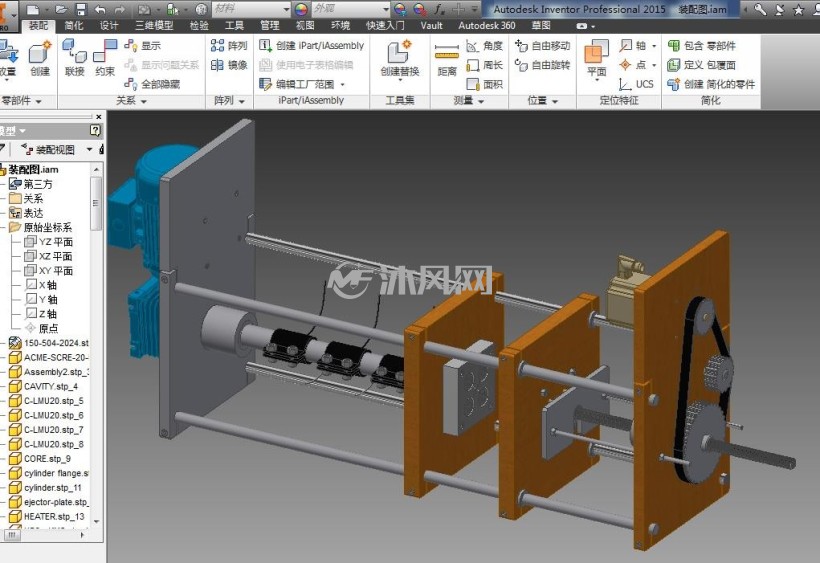Select the 角度 measure angle tool

coord(484,46)
